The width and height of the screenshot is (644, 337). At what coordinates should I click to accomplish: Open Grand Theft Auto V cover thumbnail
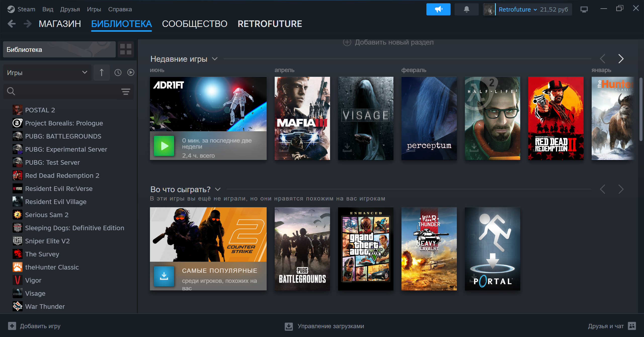(366, 249)
